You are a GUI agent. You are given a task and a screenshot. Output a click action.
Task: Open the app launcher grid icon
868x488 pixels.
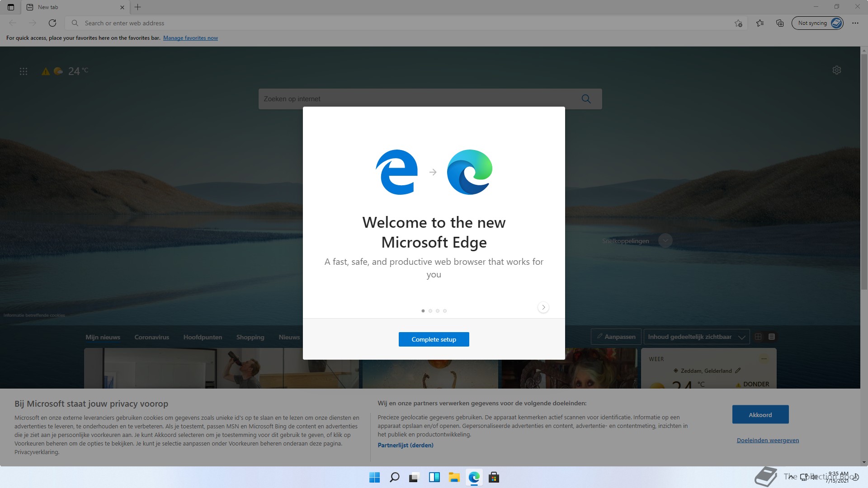tap(24, 71)
